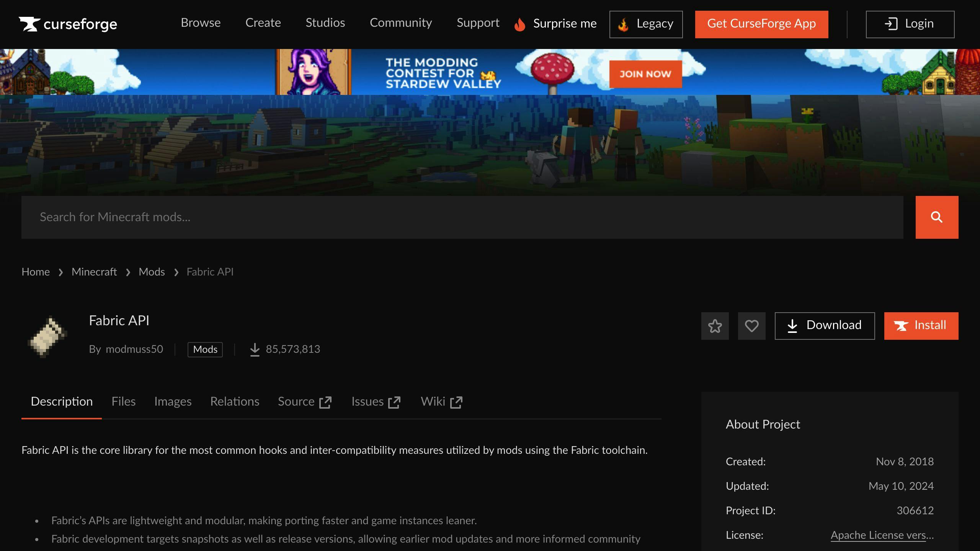Open the Studios menu
This screenshot has height=551, width=980.
pyautogui.click(x=325, y=23)
